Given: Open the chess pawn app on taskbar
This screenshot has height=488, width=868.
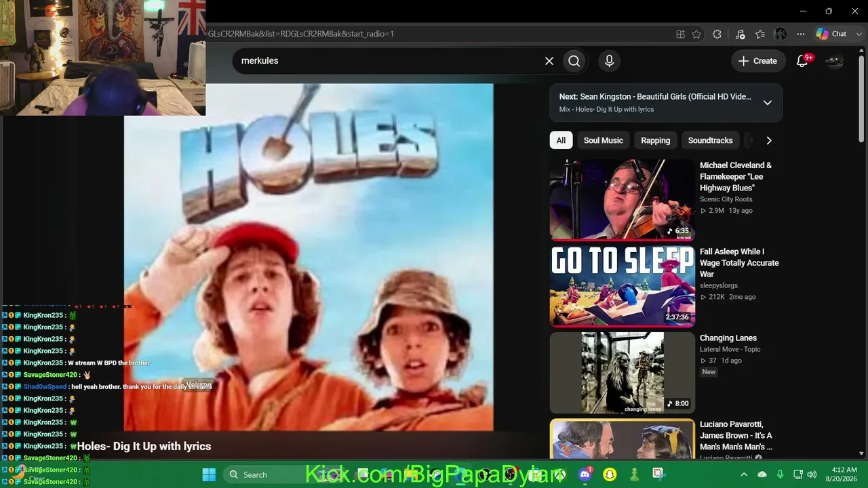Looking at the screenshot, I should pos(634,474).
